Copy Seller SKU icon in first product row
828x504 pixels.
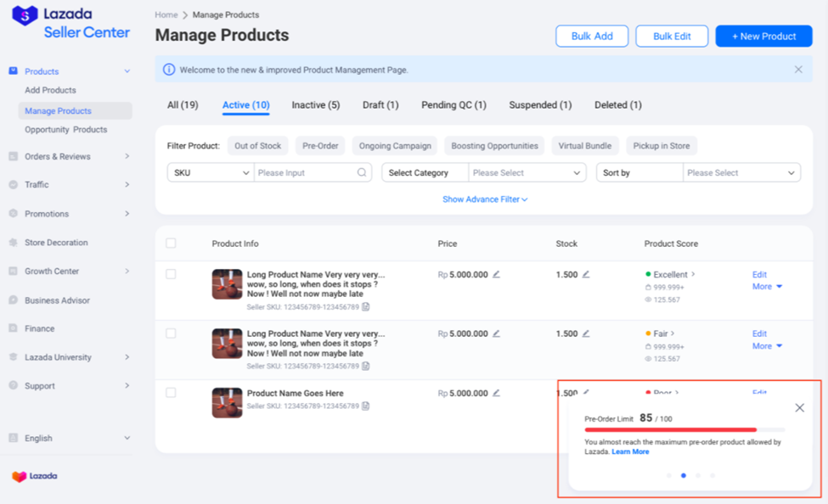tap(365, 306)
